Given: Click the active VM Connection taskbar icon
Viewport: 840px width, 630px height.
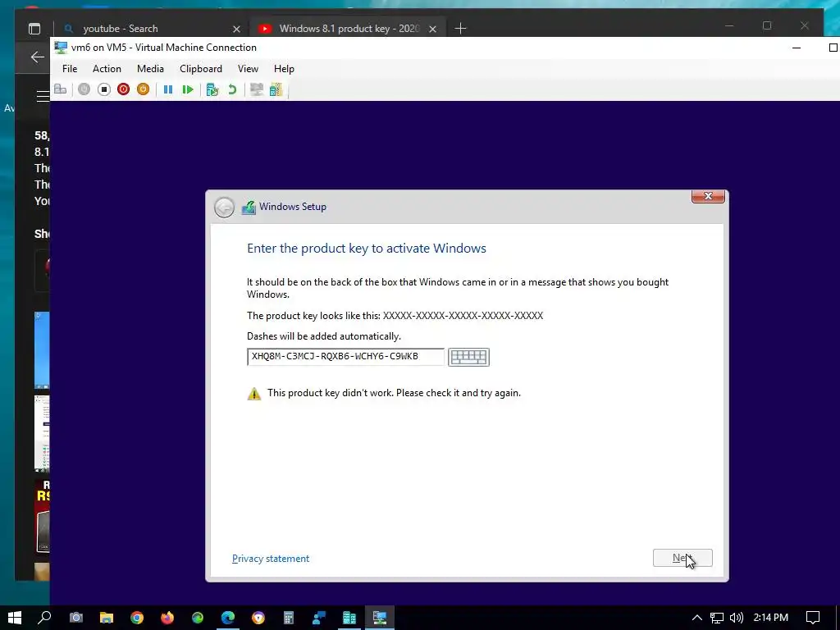Looking at the screenshot, I should tap(380, 618).
